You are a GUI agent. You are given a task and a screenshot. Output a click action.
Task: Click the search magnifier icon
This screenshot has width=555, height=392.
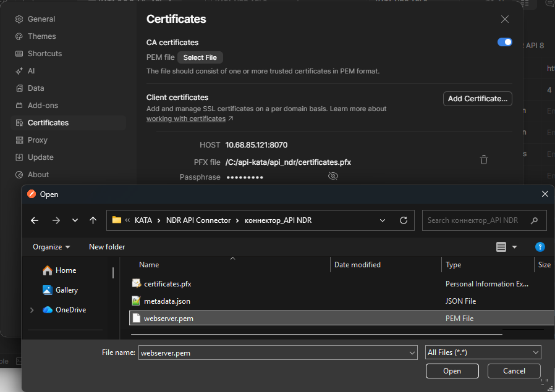click(x=534, y=220)
